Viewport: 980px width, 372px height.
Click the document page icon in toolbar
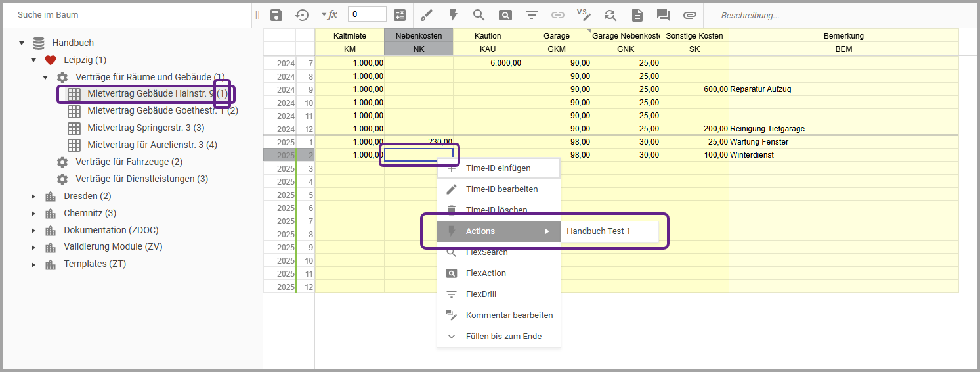(637, 15)
